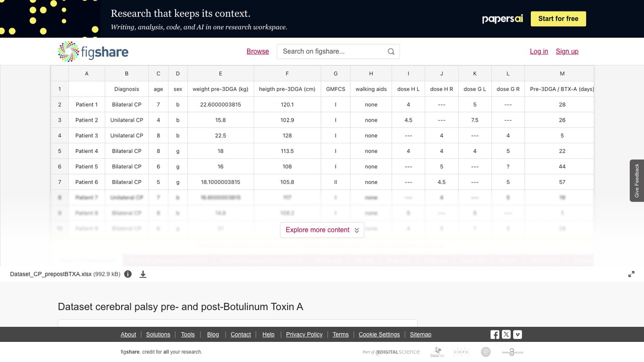Open figshare Vimeo icon
The height and width of the screenshot is (362, 644).
tap(517, 334)
